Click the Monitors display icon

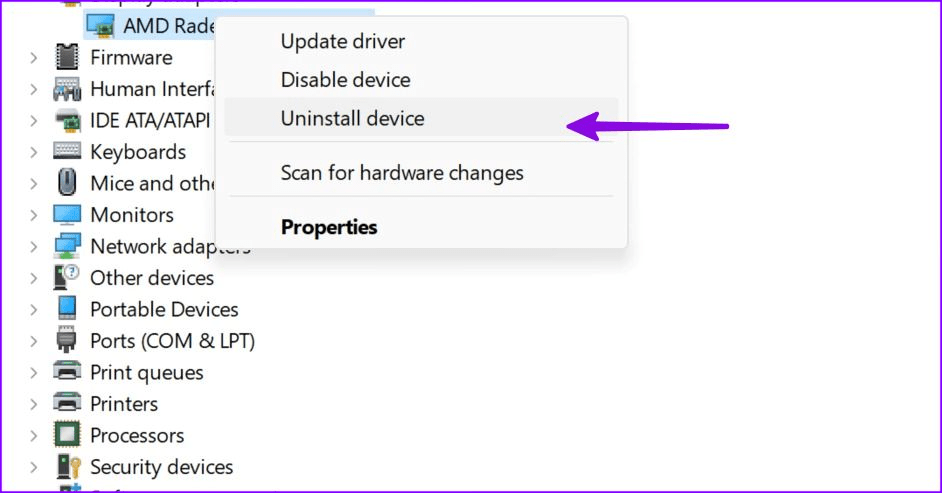pos(66,215)
